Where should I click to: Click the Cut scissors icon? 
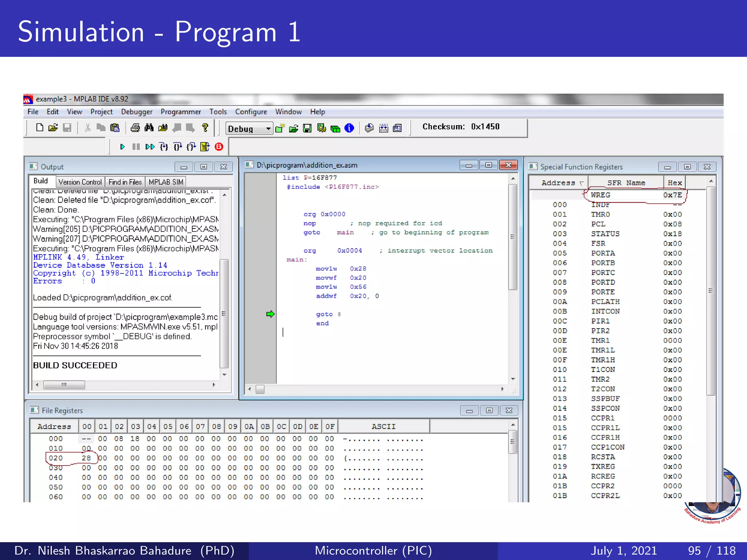click(88, 128)
